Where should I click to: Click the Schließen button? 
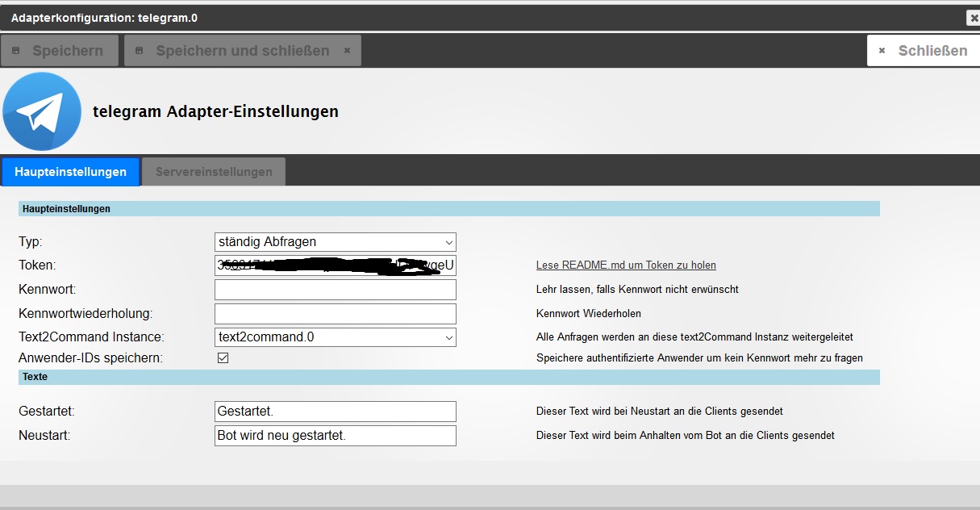[924, 50]
